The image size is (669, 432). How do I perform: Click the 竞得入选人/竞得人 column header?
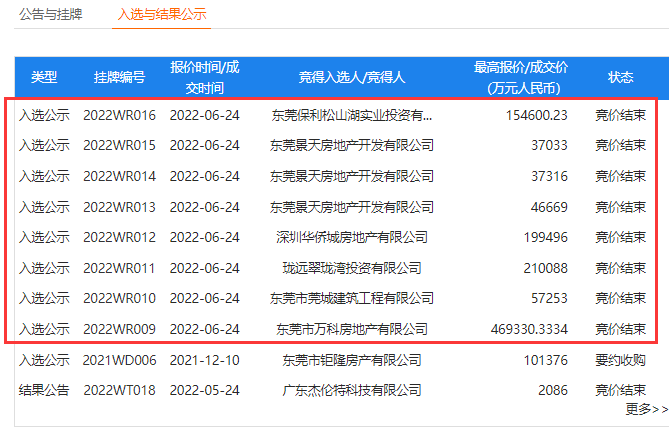click(x=352, y=77)
